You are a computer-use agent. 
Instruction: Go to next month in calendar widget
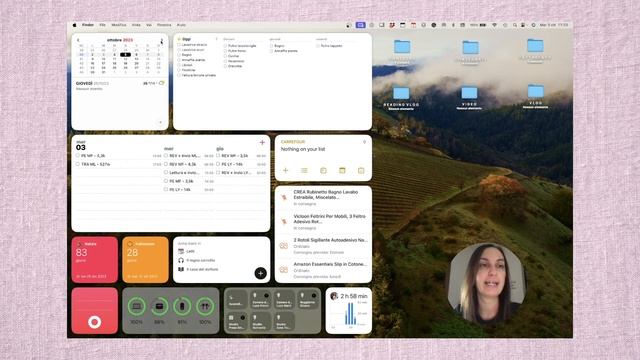(162, 40)
